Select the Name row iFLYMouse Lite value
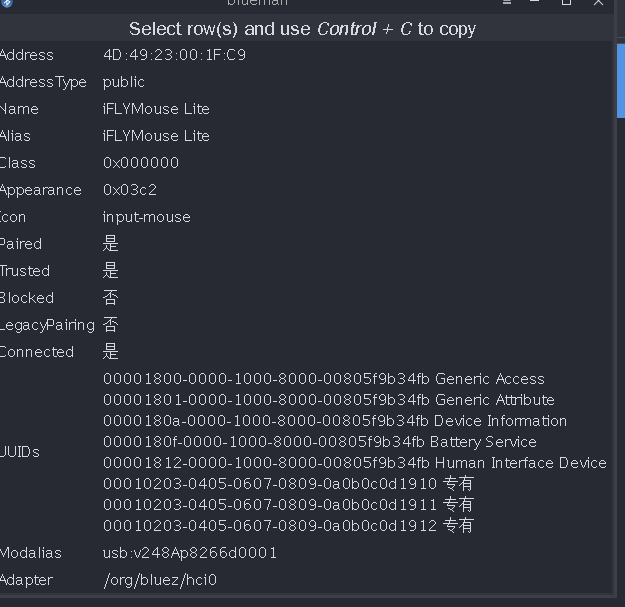This screenshot has width=625, height=607. pos(156,109)
